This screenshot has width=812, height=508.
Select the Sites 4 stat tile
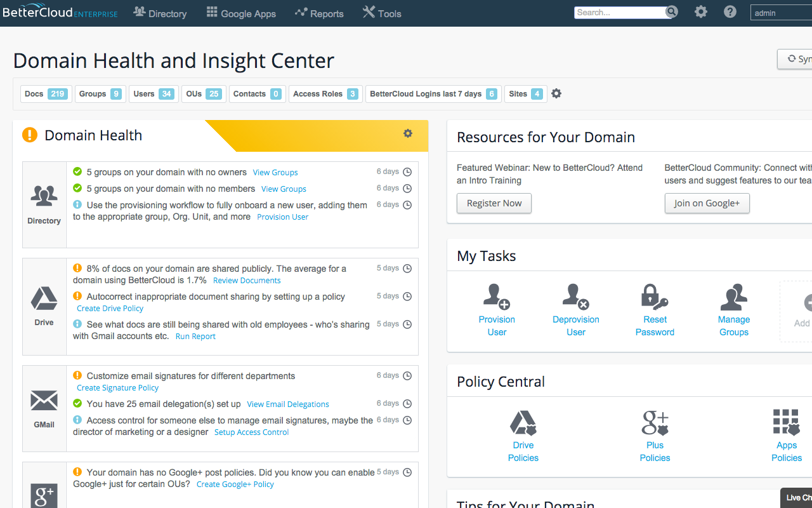pos(526,93)
